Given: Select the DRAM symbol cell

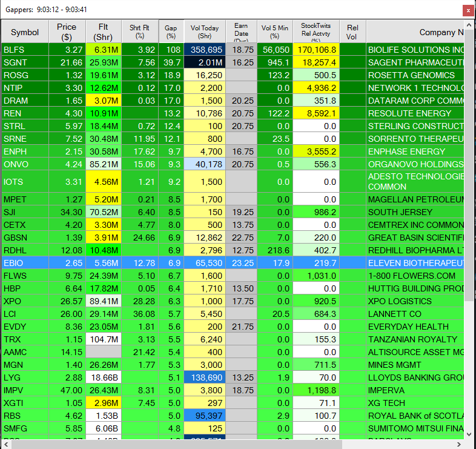Looking at the screenshot, I should click(x=25, y=101).
